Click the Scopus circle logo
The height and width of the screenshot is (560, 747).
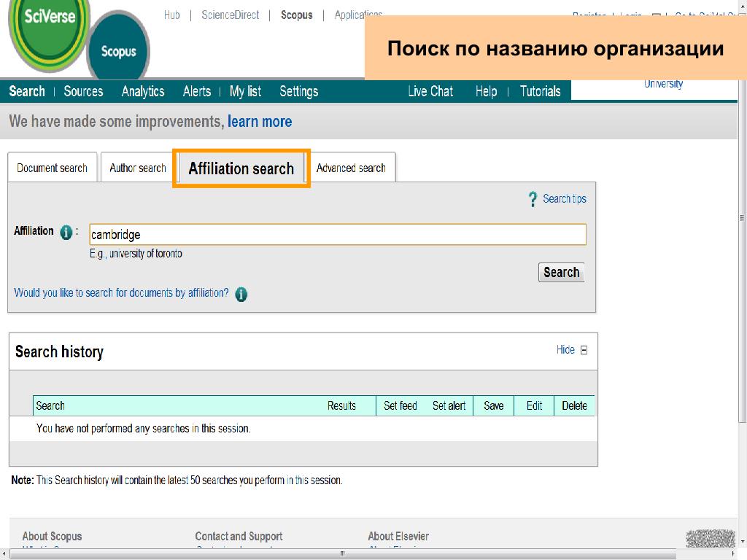[118, 47]
